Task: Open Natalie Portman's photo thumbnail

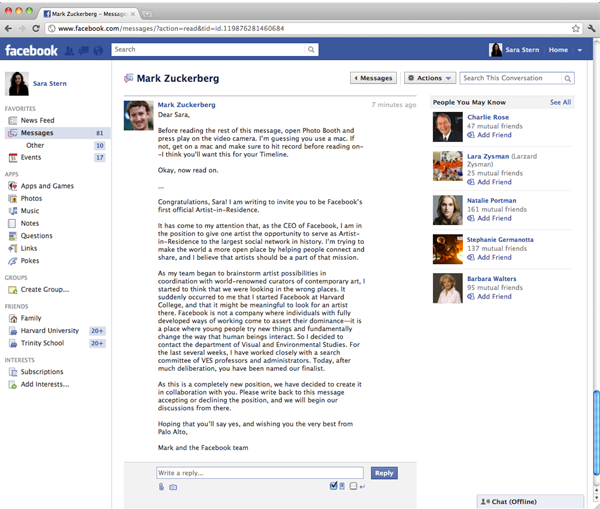Action: coord(448,210)
